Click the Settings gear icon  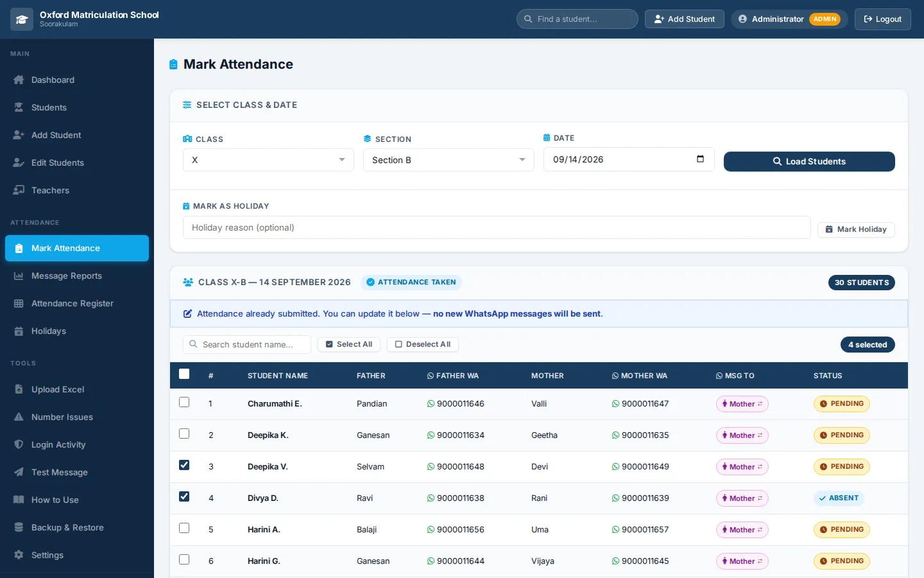(19, 555)
